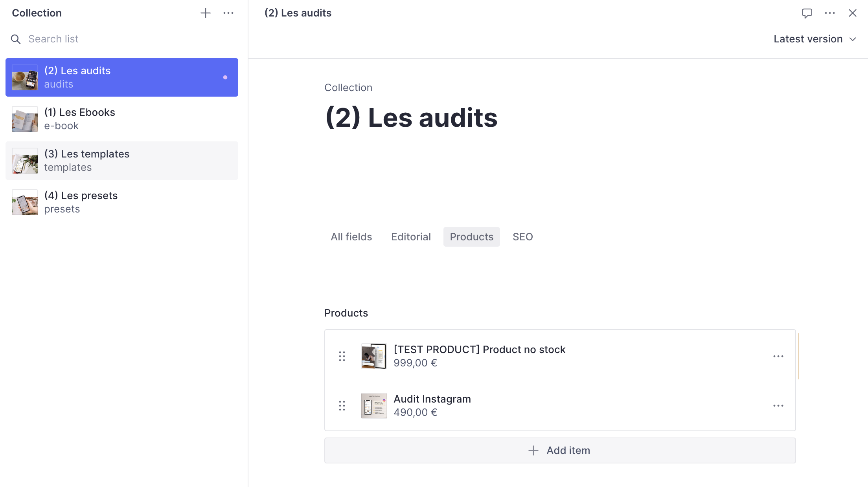Image resolution: width=868 pixels, height=487 pixels.
Task: Switch to the SEO tab
Action: tap(522, 236)
